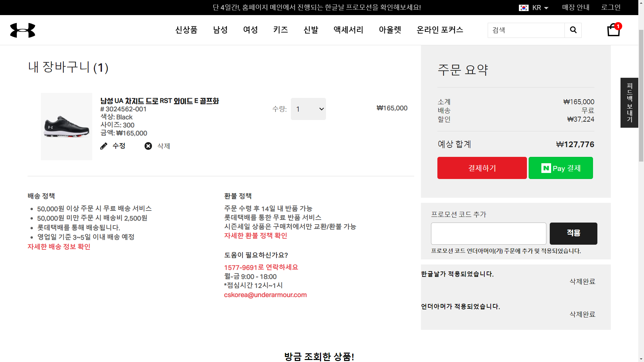Focus the promotion code input field

[488, 234]
